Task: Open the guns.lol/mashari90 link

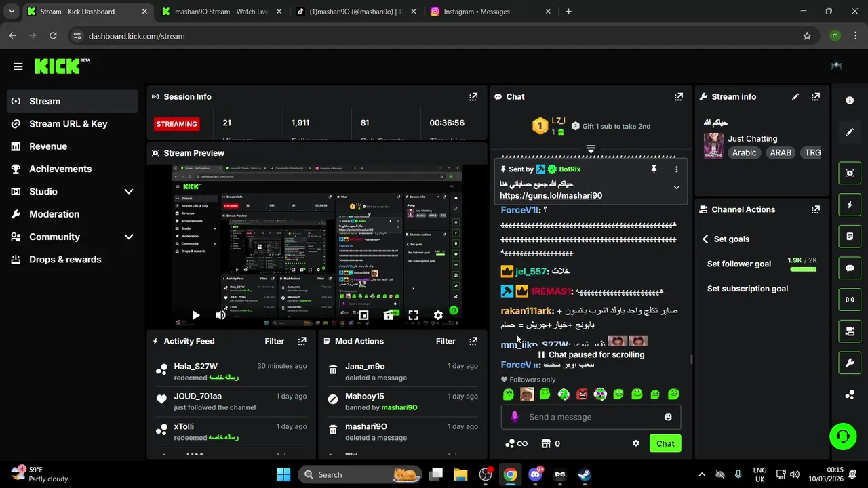Action: [551, 196]
